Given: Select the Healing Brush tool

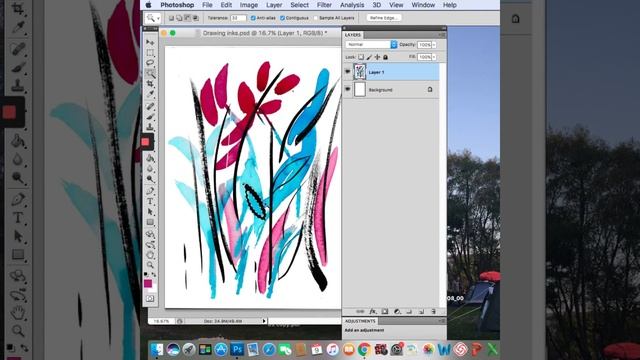Looking at the screenshot, I should point(150,107).
